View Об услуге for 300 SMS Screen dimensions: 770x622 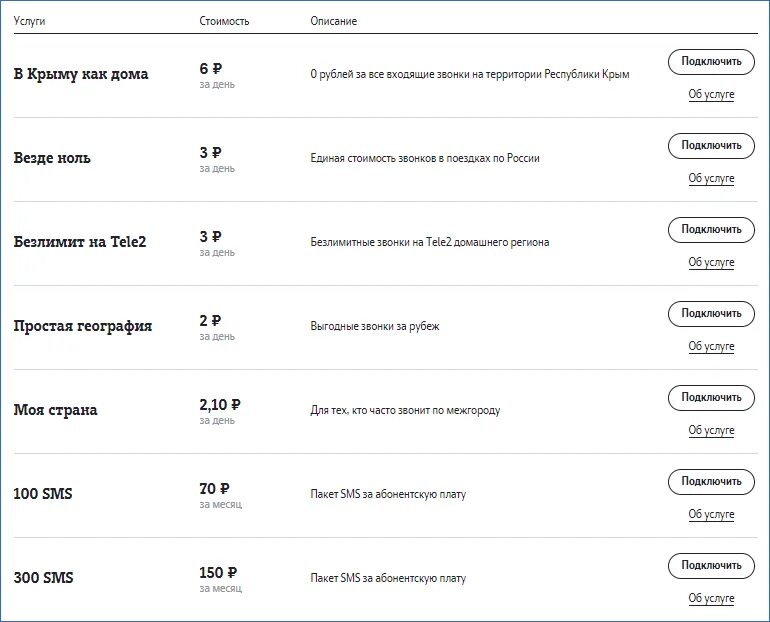coord(711,598)
